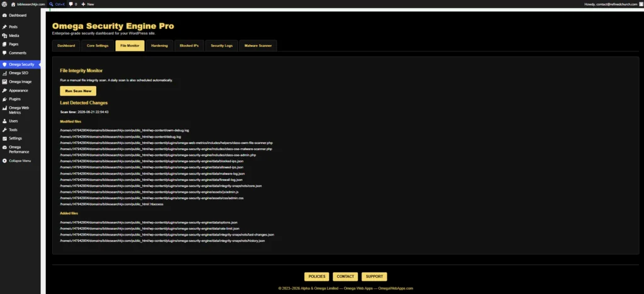
Task: Click the last-changes.json added file
Action: [167, 234]
